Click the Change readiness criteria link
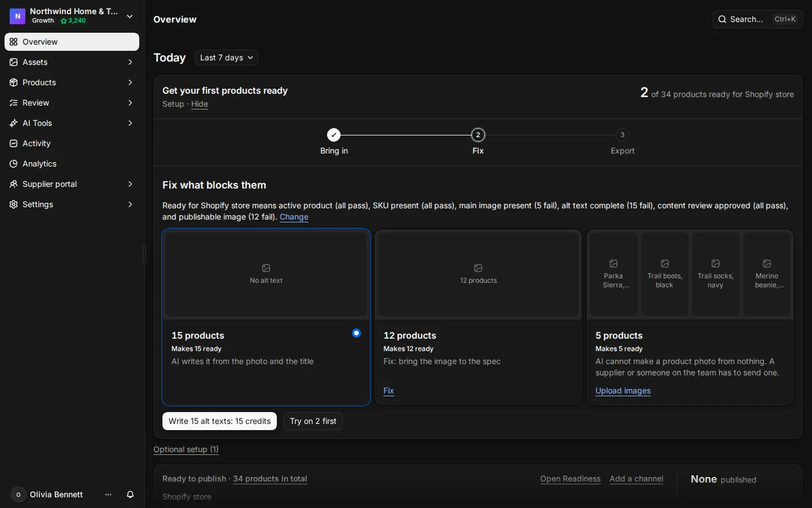The width and height of the screenshot is (812, 508). [x=294, y=217]
